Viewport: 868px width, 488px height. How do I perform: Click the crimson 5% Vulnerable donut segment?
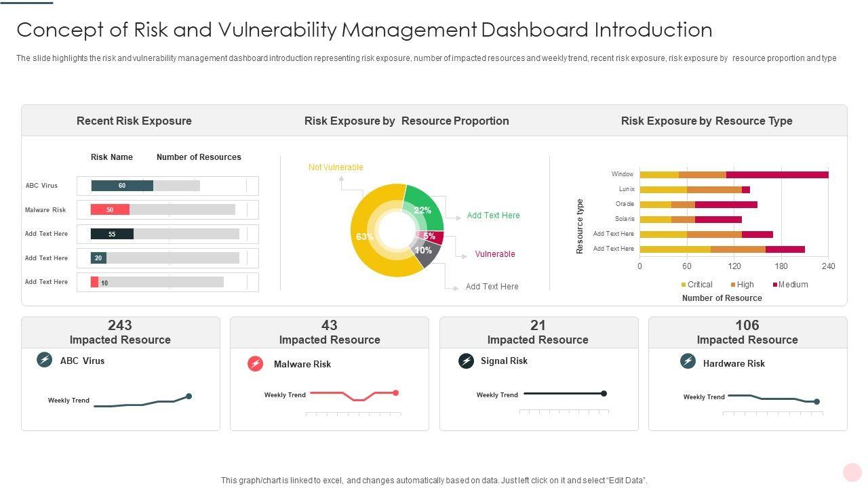[x=435, y=237]
